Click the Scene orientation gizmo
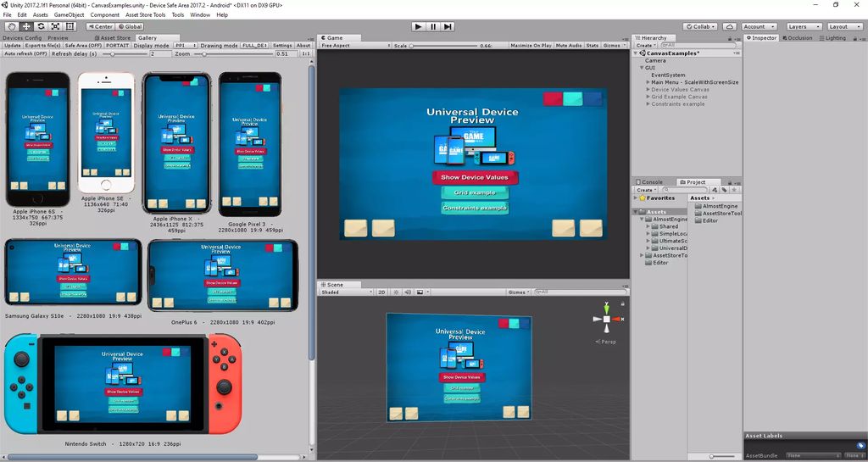The height and width of the screenshot is (462, 868). [x=606, y=320]
